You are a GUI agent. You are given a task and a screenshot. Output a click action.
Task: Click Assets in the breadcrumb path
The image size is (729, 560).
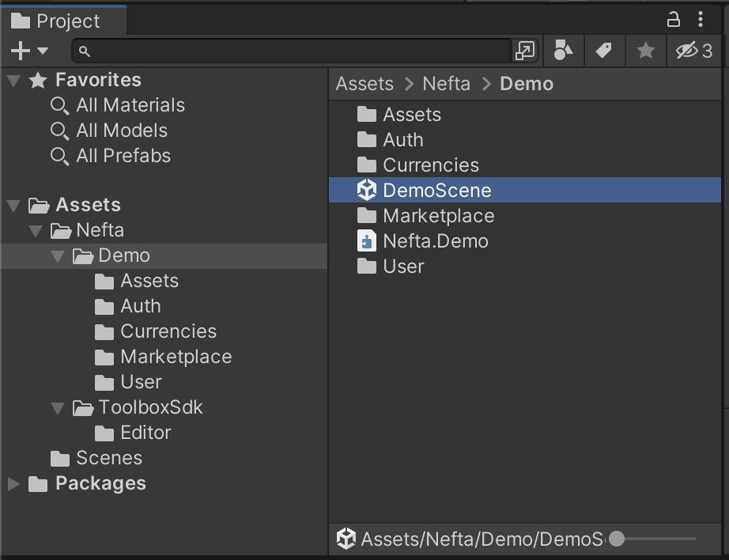pos(364,84)
